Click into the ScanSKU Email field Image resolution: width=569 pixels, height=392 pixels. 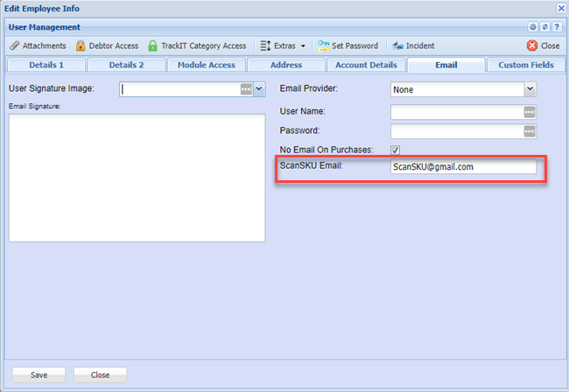click(462, 166)
